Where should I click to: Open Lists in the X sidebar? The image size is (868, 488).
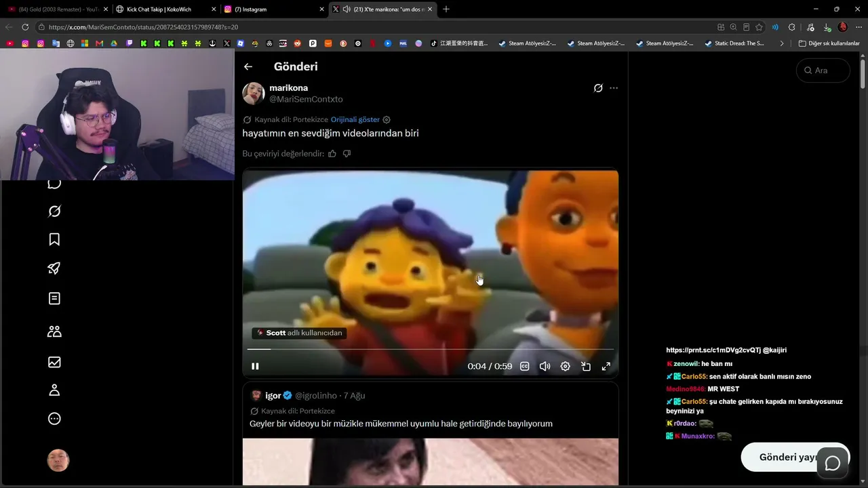54,298
